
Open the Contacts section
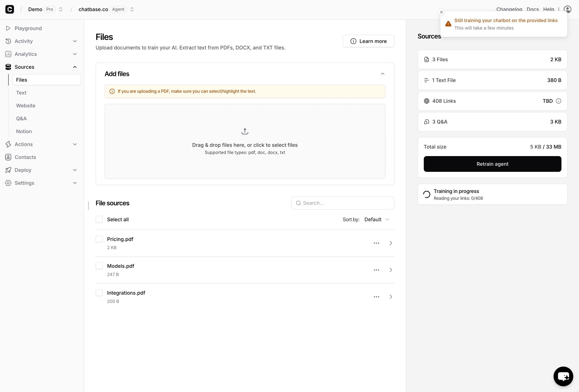point(25,157)
